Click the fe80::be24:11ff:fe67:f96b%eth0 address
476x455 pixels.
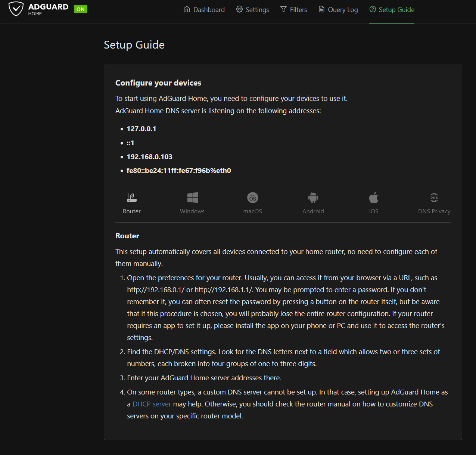(179, 170)
